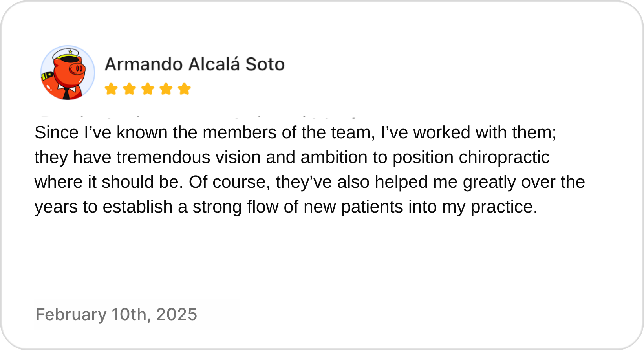The image size is (644, 363).
Task: Click the surname "Soto" in the reviewer name
Action: pos(265,64)
